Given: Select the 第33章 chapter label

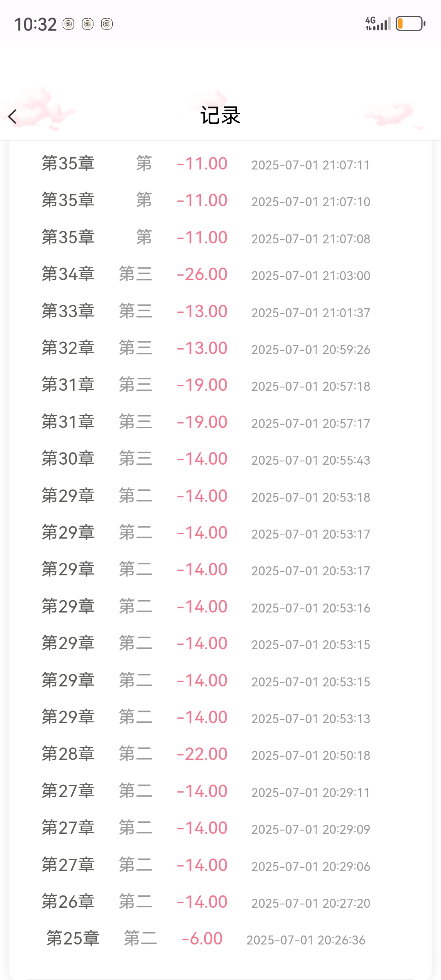Looking at the screenshot, I should pyautogui.click(x=68, y=311).
